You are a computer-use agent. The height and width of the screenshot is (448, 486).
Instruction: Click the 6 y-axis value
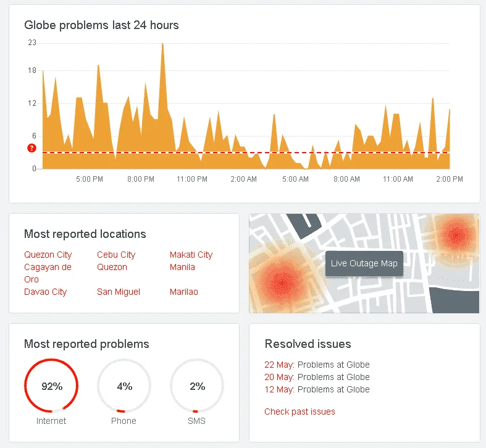coord(34,135)
